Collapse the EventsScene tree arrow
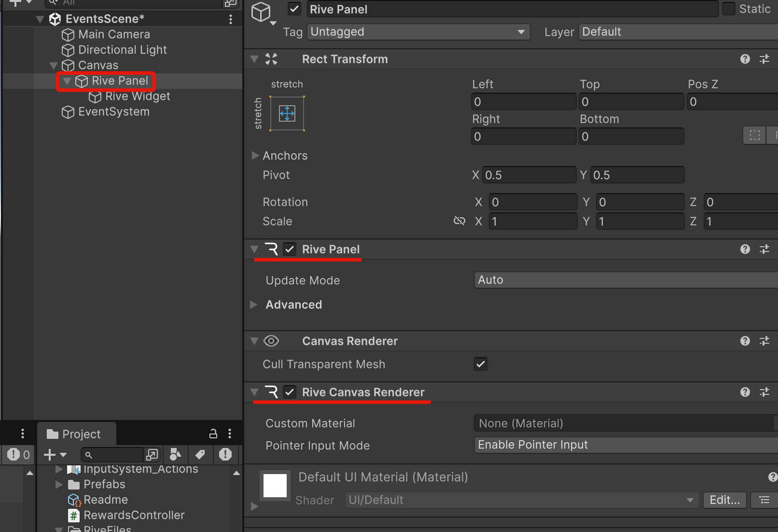Viewport: 778px width, 532px height. click(x=40, y=19)
